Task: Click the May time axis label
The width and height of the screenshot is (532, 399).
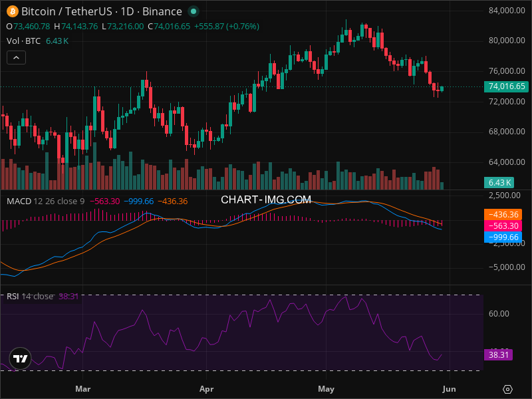Action: click(x=326, y=389)
